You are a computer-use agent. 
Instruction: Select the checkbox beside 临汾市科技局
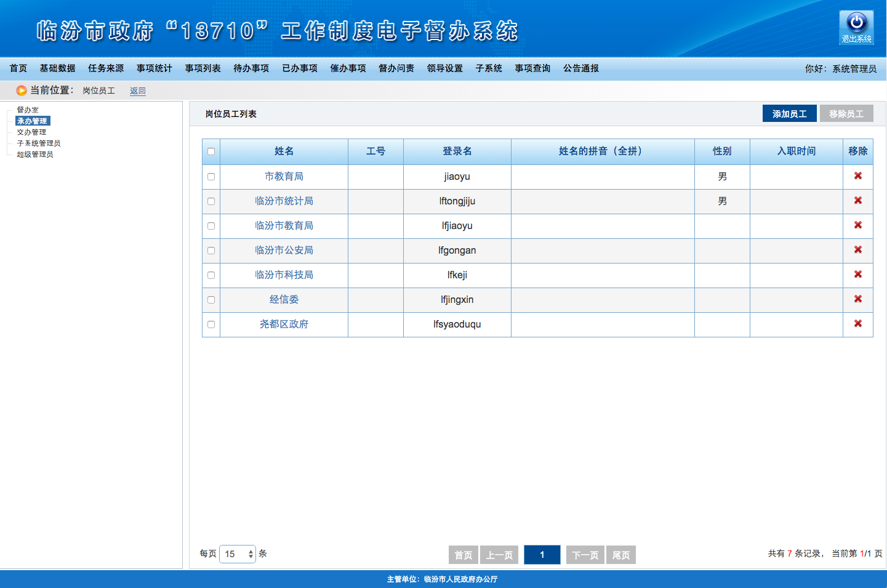(211, 275)
